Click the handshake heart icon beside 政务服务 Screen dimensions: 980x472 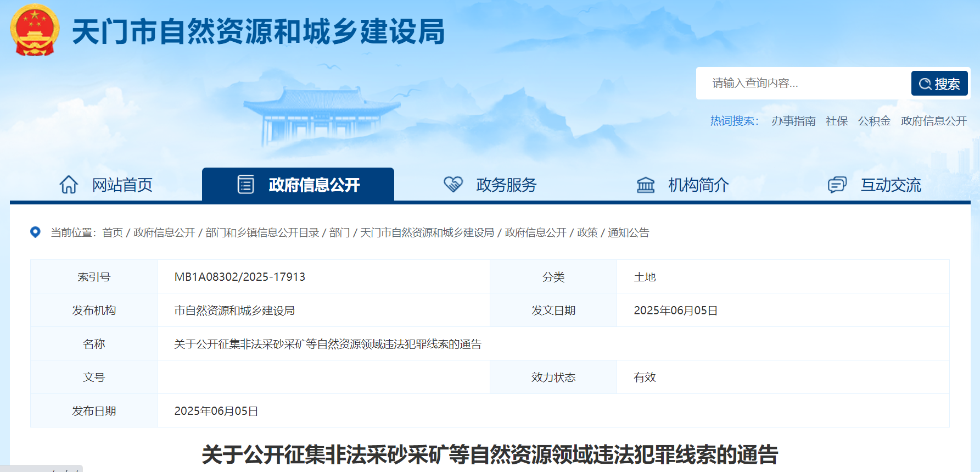(453, 184)
